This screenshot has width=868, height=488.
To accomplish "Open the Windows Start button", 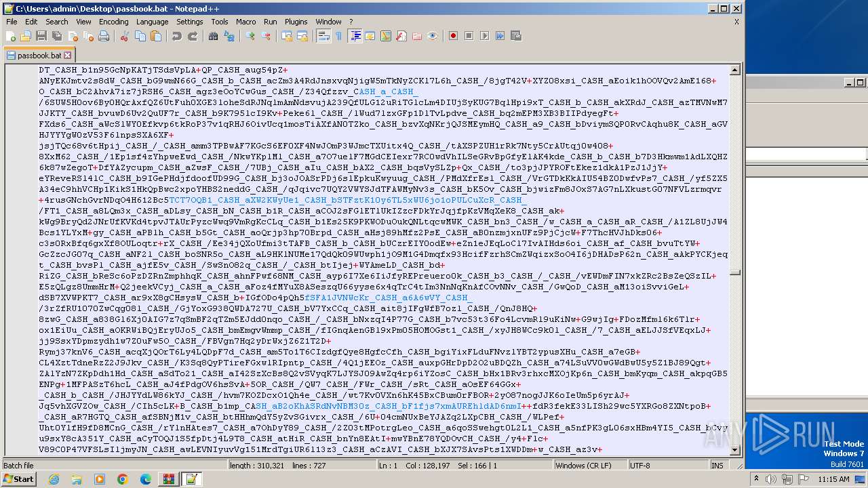I will 18,479.
